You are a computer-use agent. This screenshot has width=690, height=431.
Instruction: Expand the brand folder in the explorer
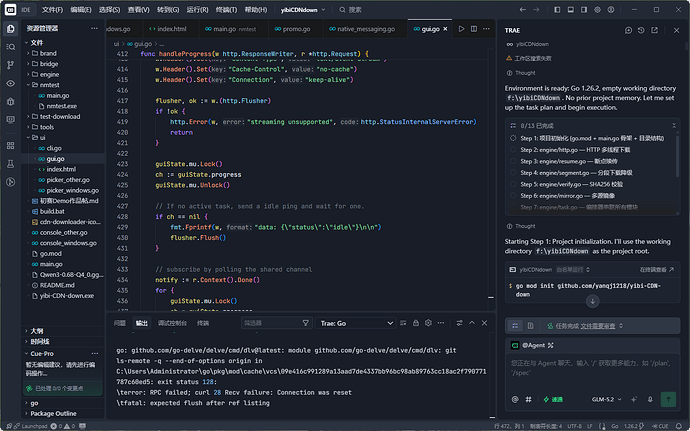coord(64,53)
